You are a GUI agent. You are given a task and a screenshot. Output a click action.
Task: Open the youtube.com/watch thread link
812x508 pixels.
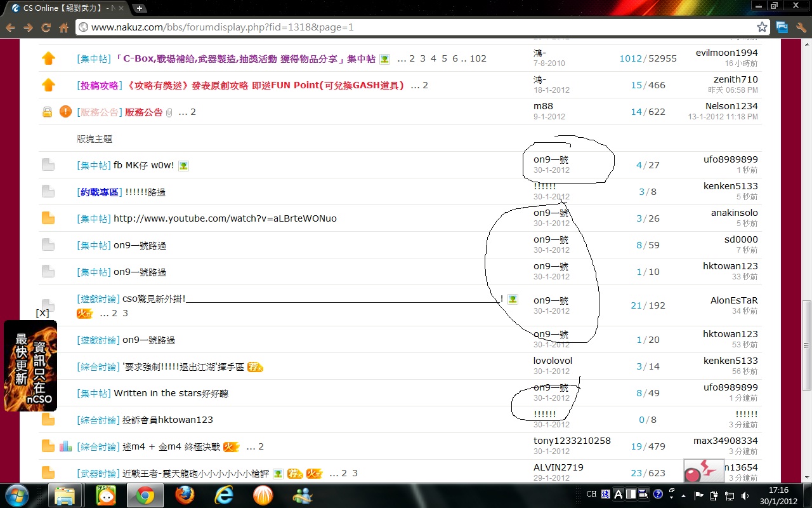[225, 218]
